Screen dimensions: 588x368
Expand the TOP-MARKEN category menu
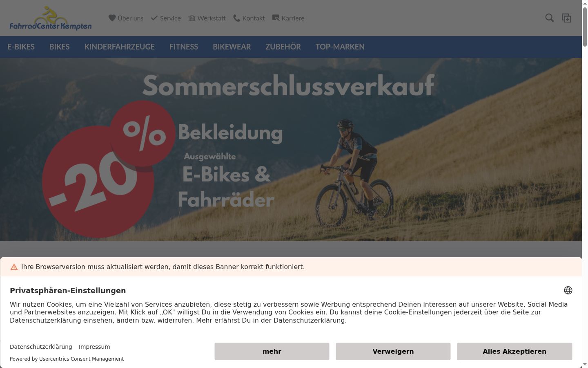pyautogui.click(x=340, y=47)
